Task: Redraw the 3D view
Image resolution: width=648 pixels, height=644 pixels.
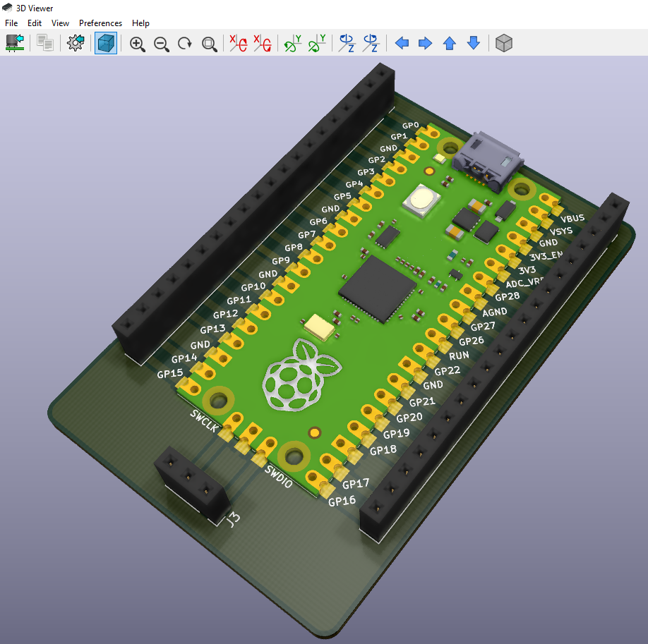Action: coord(184,43)
